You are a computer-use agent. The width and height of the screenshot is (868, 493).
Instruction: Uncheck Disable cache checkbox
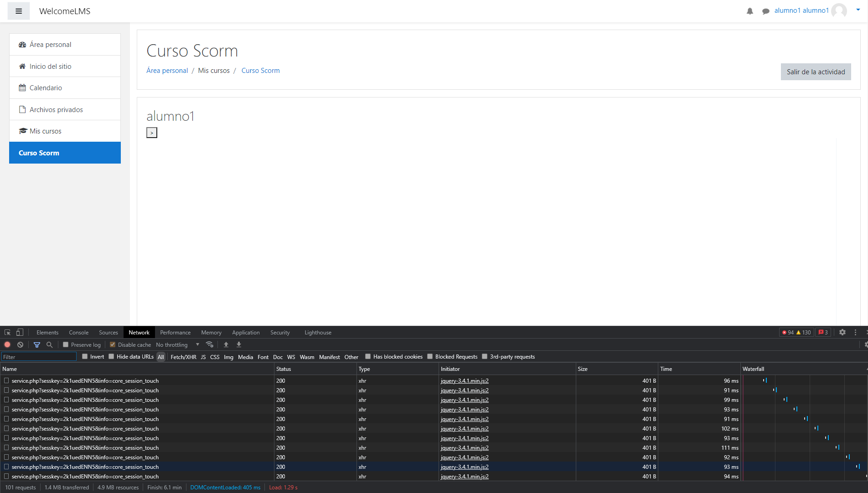click(x=113, y=345)
